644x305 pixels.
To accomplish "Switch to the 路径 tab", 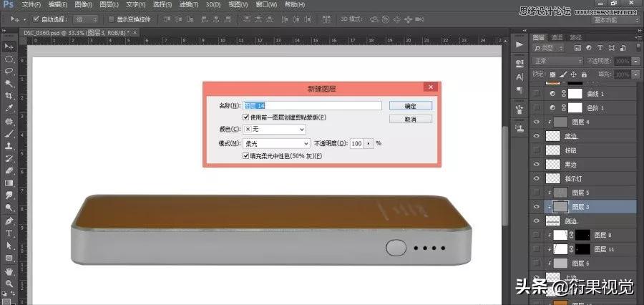I will click(575, 37).
